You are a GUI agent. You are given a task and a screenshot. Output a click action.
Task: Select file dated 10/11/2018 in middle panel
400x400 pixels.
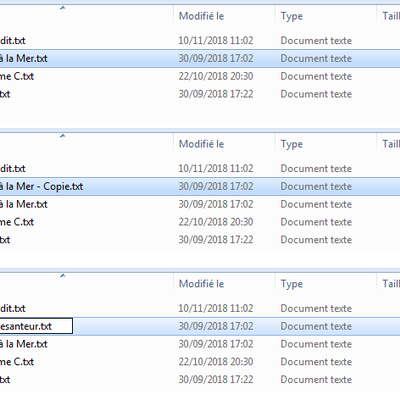click(200, 168)
